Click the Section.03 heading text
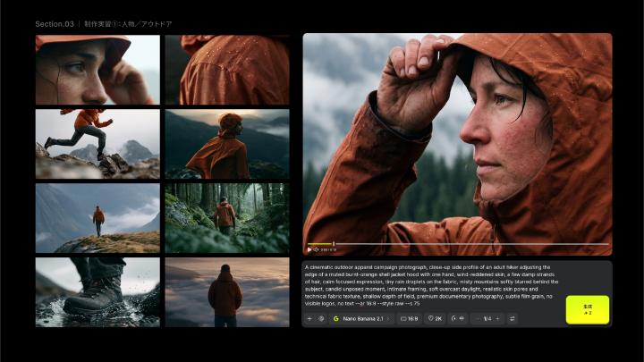This screenshot has width=644, height=362. [55, 24]
